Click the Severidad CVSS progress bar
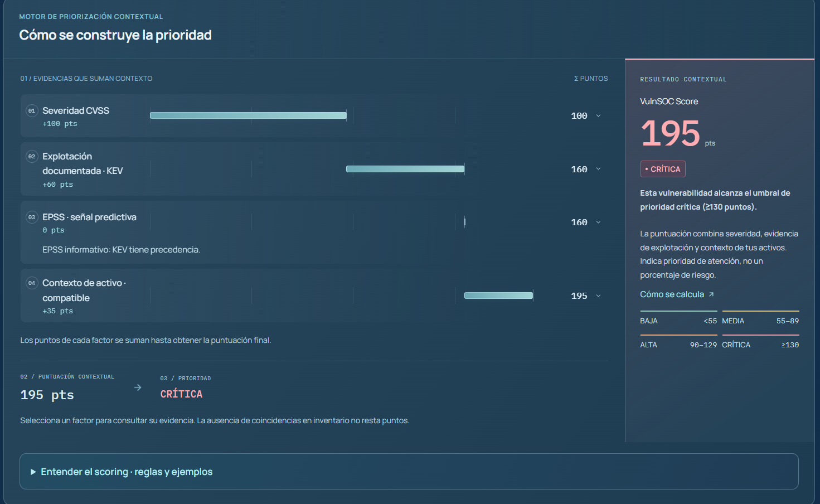This screenshot has width=820, height=504. tap(248, 115)
